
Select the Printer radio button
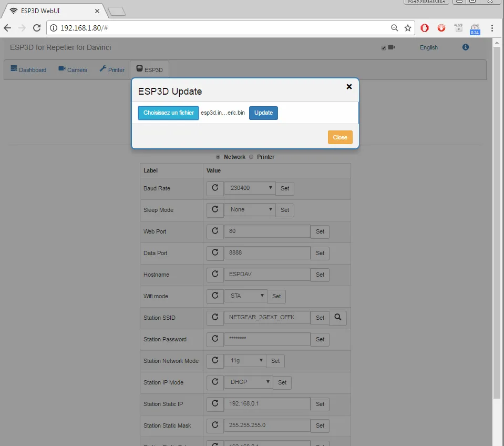251,157
